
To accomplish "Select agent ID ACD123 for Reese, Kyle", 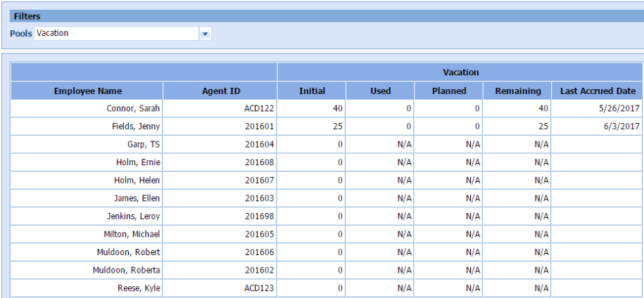I will [259, 287].
